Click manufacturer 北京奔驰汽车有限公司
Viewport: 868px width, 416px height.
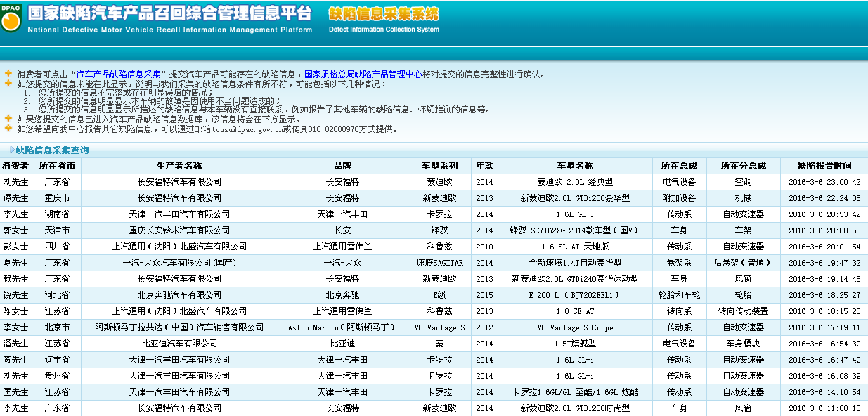tap(179, 295)
